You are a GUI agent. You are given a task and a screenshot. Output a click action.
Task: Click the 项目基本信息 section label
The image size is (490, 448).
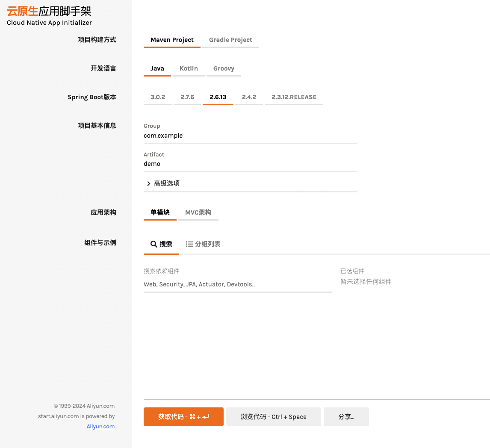tap(97, 126)
